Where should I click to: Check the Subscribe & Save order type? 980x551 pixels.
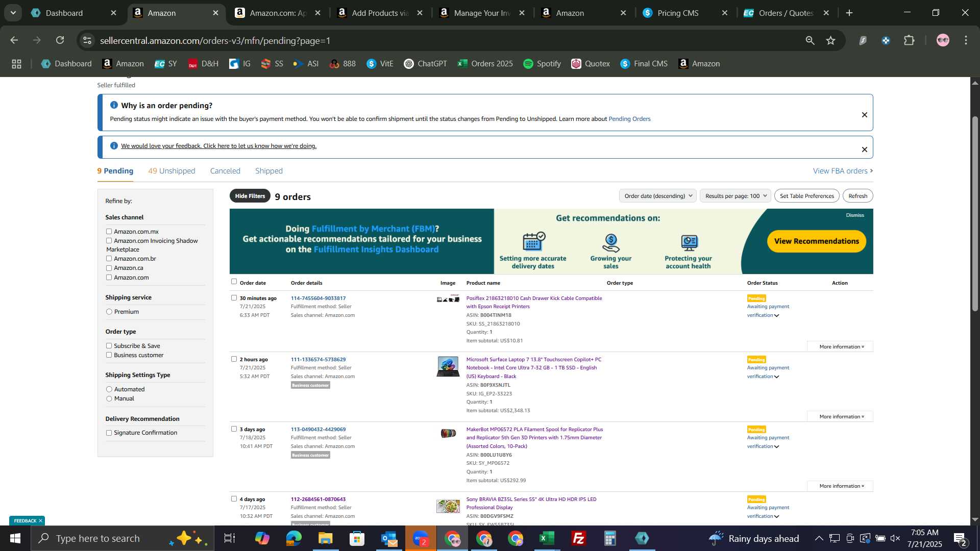pyautogui.click(x=109, y=346)
